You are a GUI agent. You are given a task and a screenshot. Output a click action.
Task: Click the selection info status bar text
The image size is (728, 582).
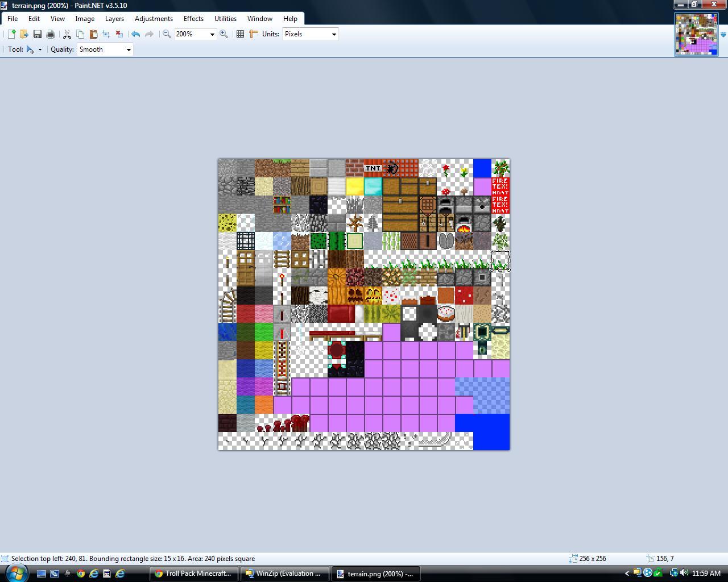(133, 559)
